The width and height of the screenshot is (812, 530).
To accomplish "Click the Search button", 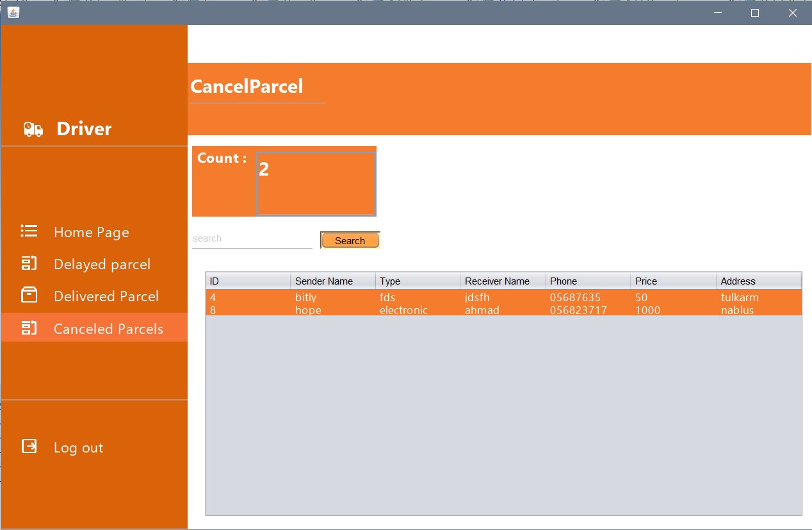I will [350, 240].
